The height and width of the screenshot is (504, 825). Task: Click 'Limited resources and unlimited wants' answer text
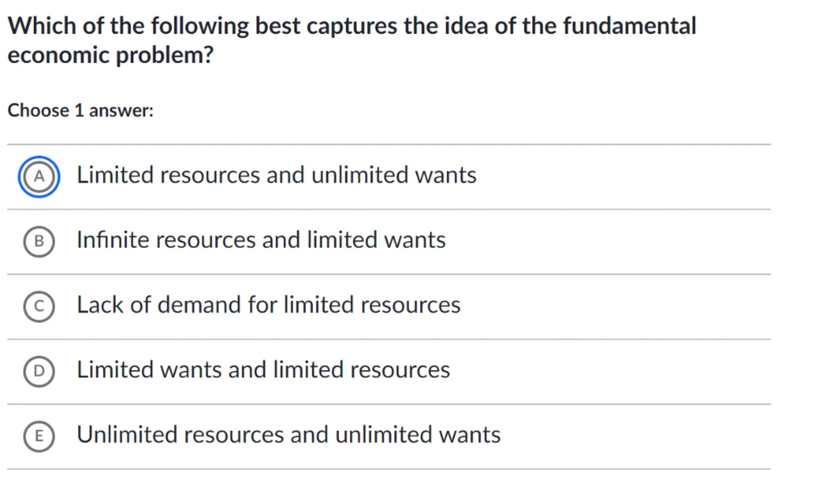276,175
